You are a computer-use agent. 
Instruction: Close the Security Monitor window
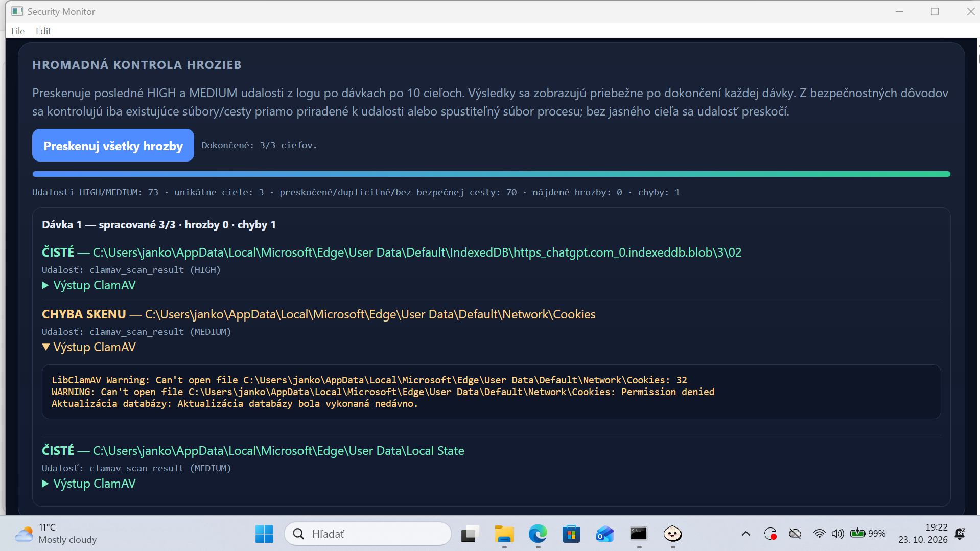(970, 11)
